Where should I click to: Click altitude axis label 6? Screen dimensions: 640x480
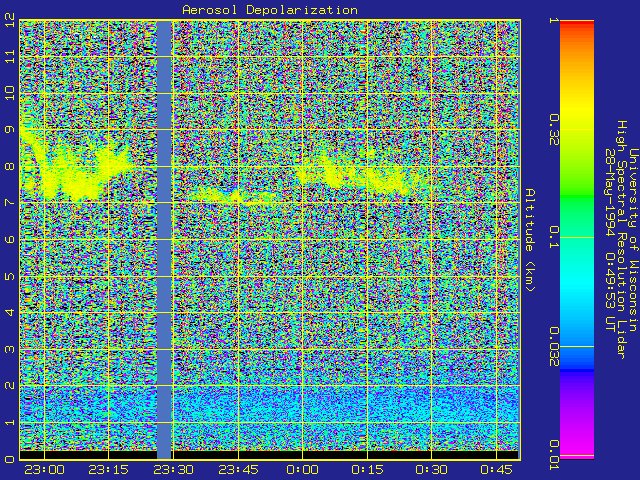pos(10,239)
